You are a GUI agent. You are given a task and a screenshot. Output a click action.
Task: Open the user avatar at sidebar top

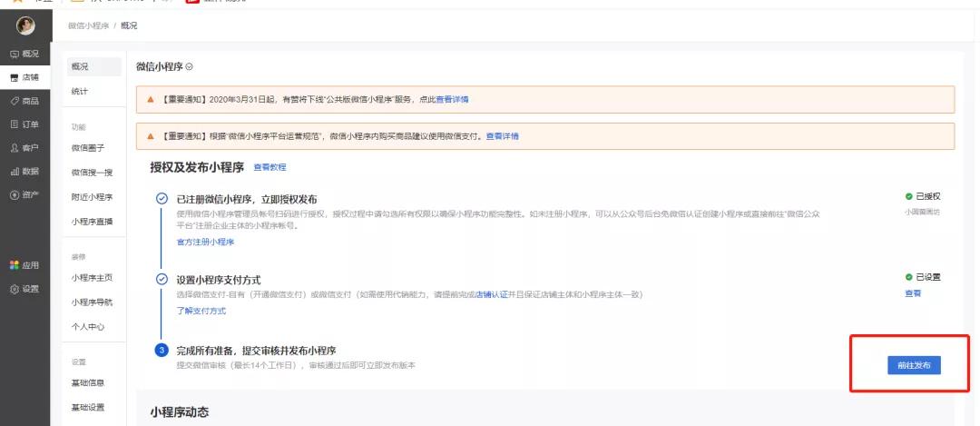[x=25, y=25]
